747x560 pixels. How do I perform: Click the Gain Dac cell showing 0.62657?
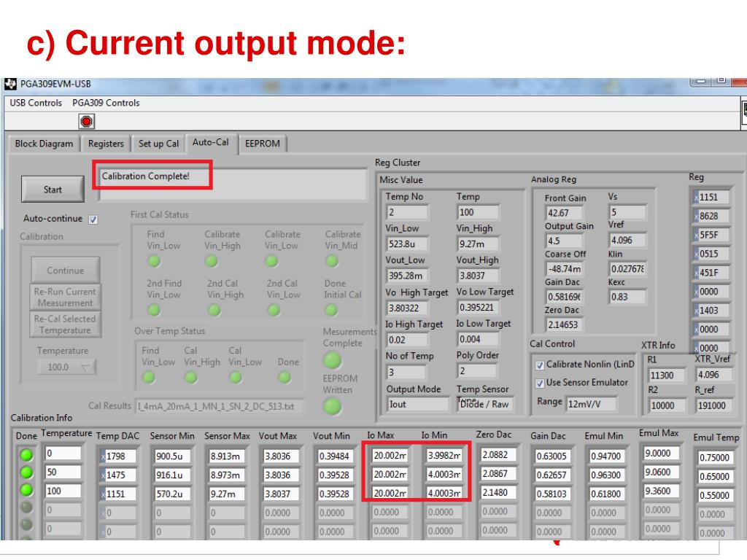(x=551, y=475)
